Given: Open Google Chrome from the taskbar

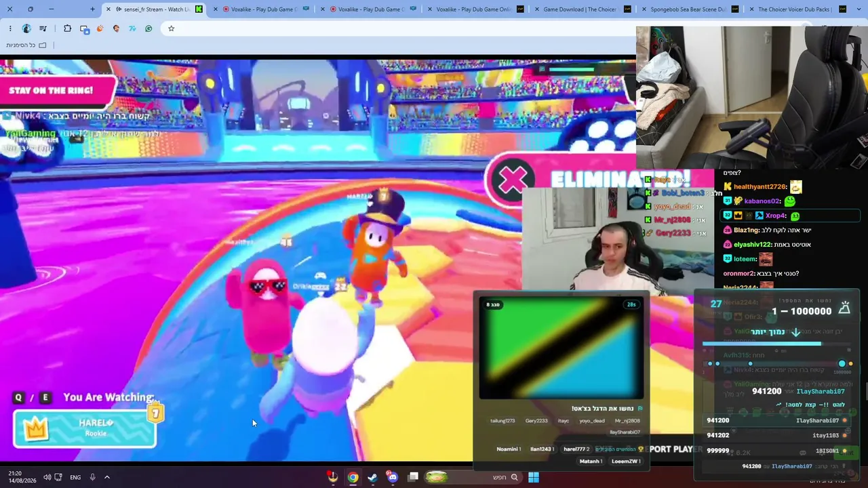Looking at the screenshot, I should click(353, 477).
